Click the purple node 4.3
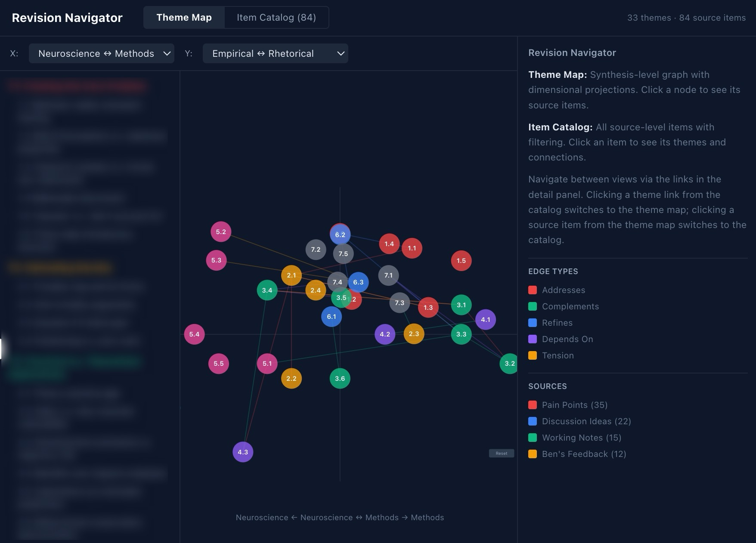The height and width of the screenshot is (543, 756). coord(243,452)
